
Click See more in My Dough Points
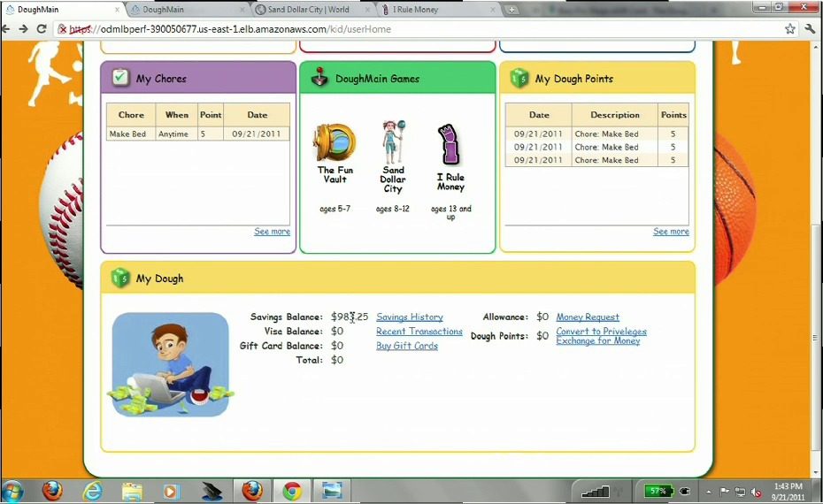[x=671, y=232]
